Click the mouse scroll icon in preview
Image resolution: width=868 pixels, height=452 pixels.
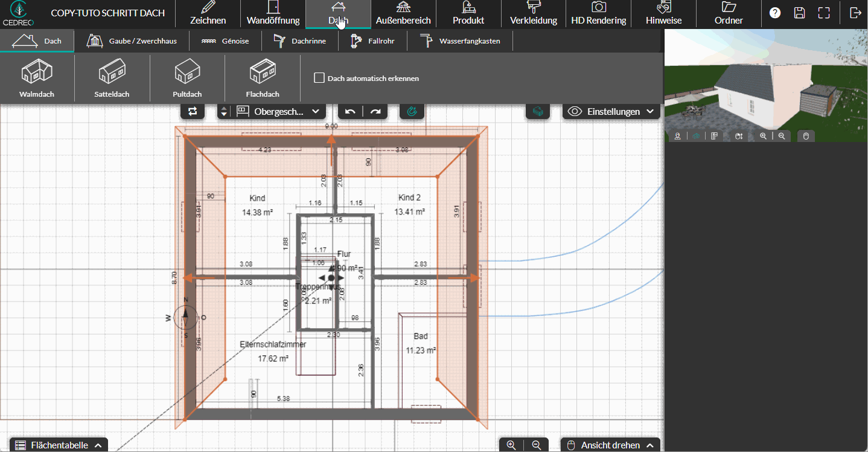(739, 136)
